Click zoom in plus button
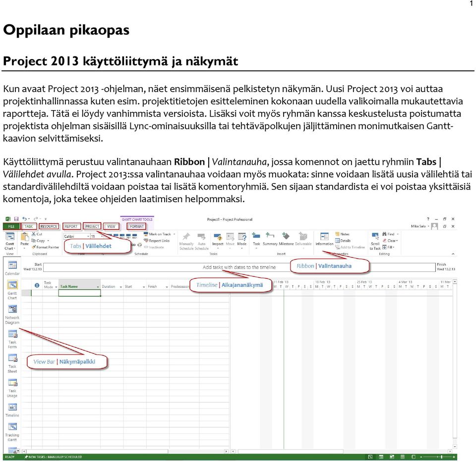Image resolution: width=476 pixels, height=462 pixels. (454, 457)
